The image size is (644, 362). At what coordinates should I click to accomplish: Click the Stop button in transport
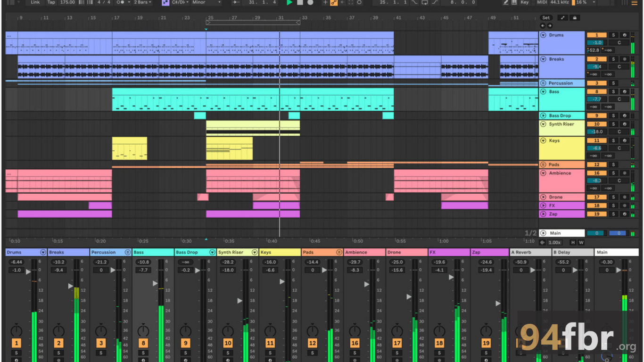(x=300, y=2)
